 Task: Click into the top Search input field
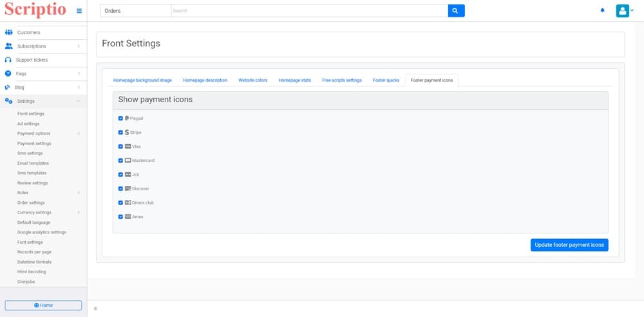click(309, 11)
